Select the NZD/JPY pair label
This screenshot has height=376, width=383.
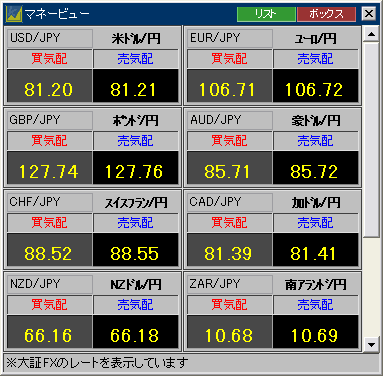pyautogui.click(x=50, y=284)
